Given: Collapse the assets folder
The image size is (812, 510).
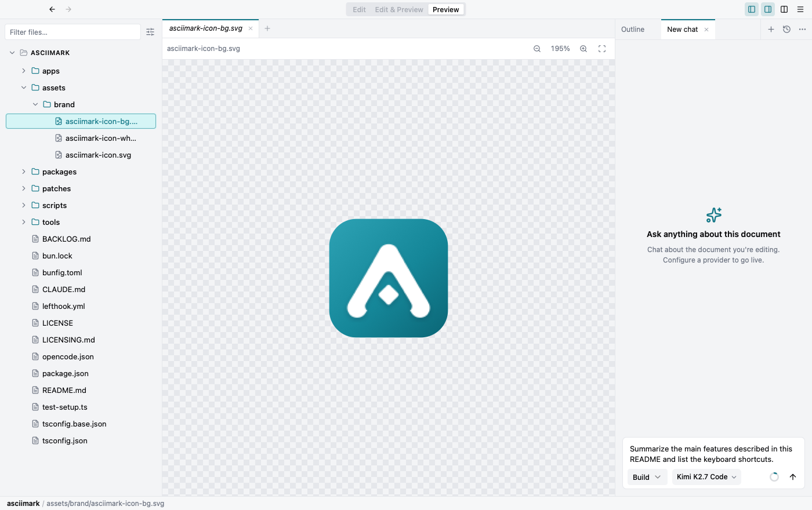Looking at the screenshot, I should [24, 88].
